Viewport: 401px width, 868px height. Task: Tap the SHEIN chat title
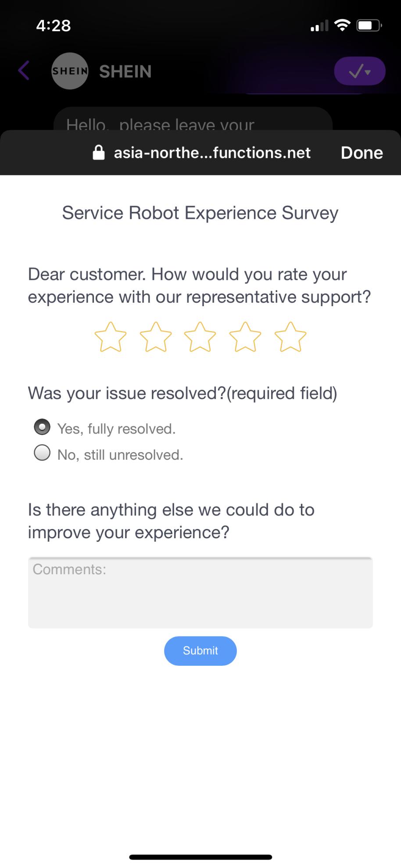pos(125,71)
